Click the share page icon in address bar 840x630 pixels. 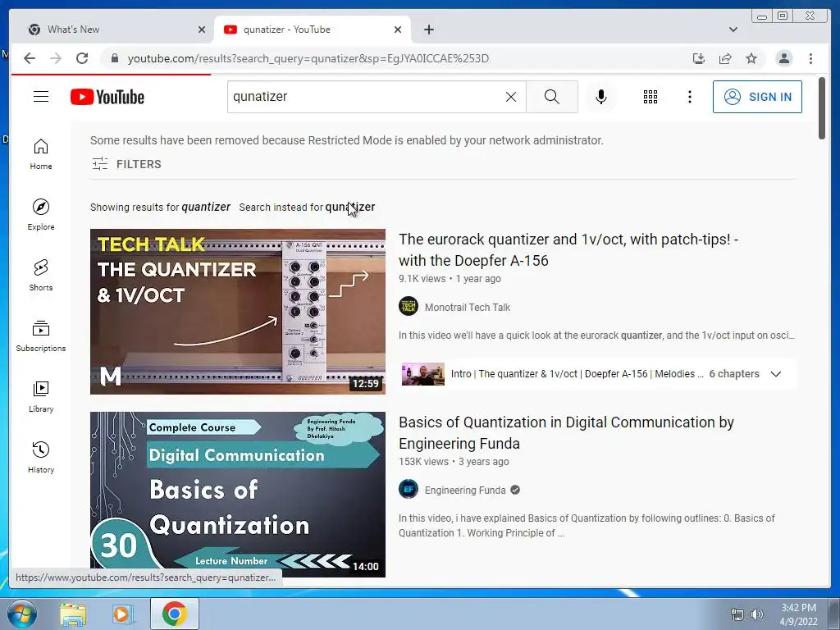pos(725,58)
